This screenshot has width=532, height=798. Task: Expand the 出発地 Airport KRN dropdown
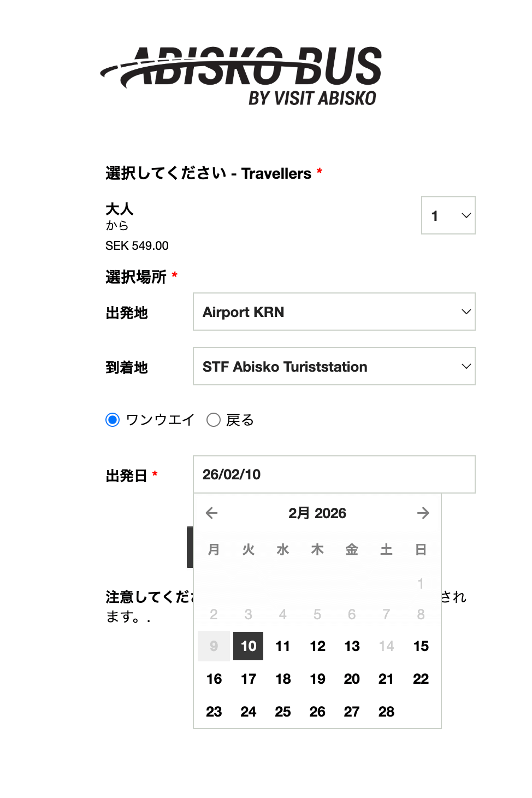[x=334, y=312]
